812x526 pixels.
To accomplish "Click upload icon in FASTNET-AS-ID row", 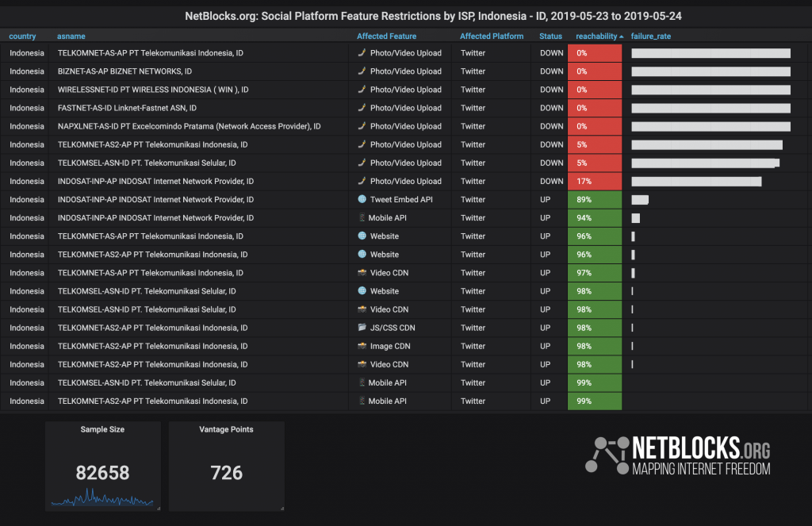I will (x=362, y=108).
